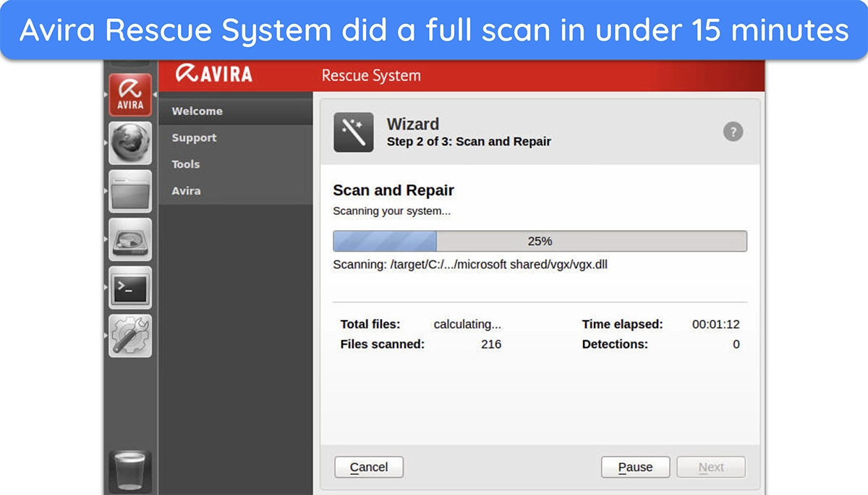Open help with the question mark icon
The height and width of the screenshot is (495, 868).
coord(733,132)
